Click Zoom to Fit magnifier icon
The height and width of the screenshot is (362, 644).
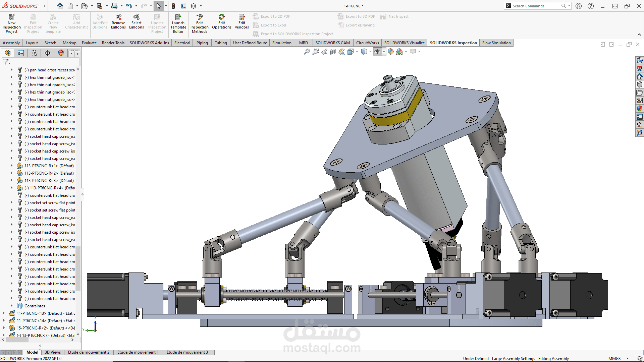(x=307, y=52)
